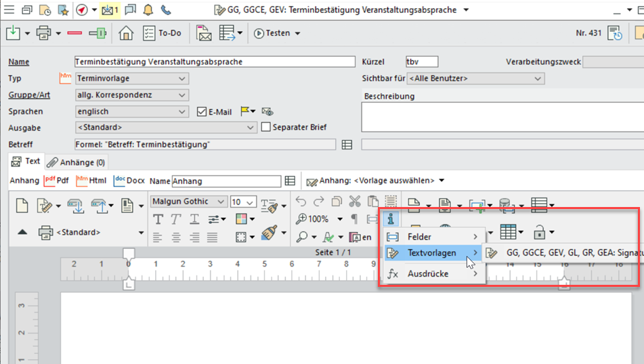Click the padlock icon in the editor toolbar
The width and height of the screenshot is (644, 364).
[540, 232]
